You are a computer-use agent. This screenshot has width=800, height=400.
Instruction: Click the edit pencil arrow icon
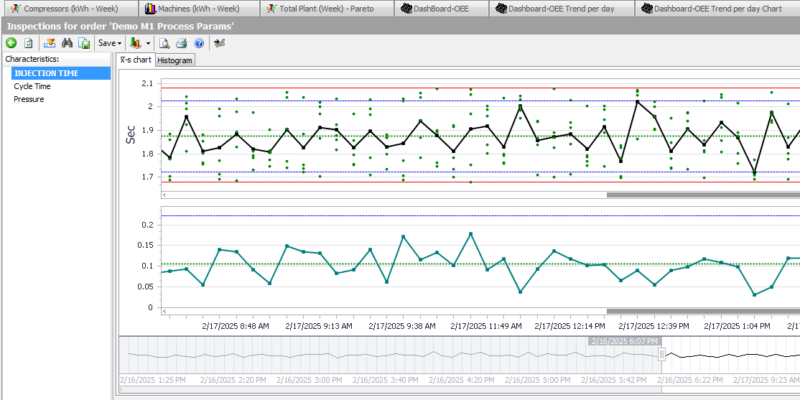pos(219,43)
